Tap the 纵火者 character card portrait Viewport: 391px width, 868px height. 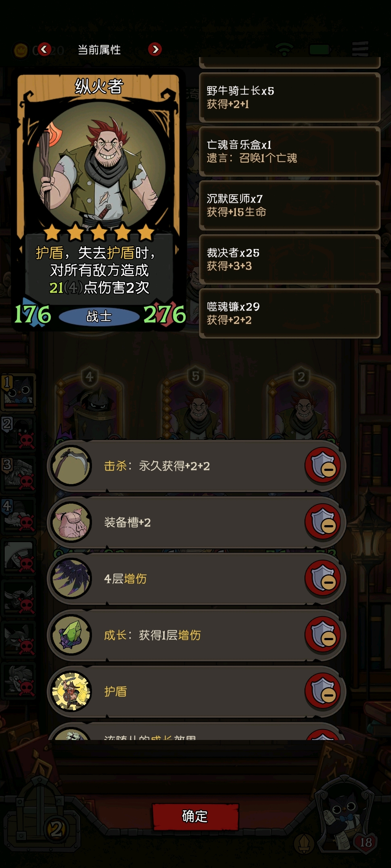tap(99, 163)
